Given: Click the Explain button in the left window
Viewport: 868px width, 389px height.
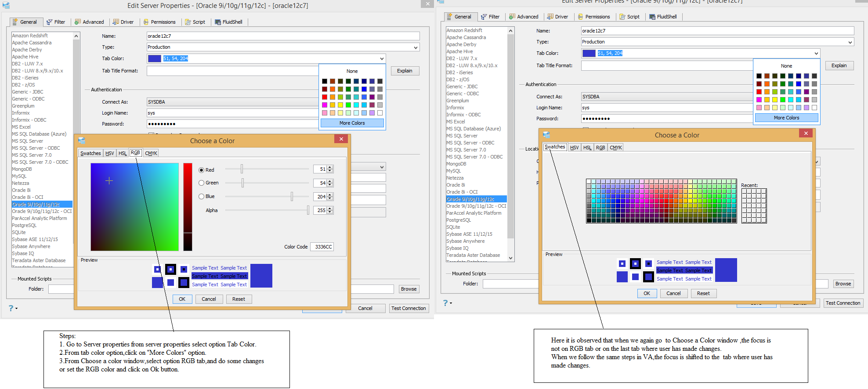Looking at the screenshot, I should 405,71.
